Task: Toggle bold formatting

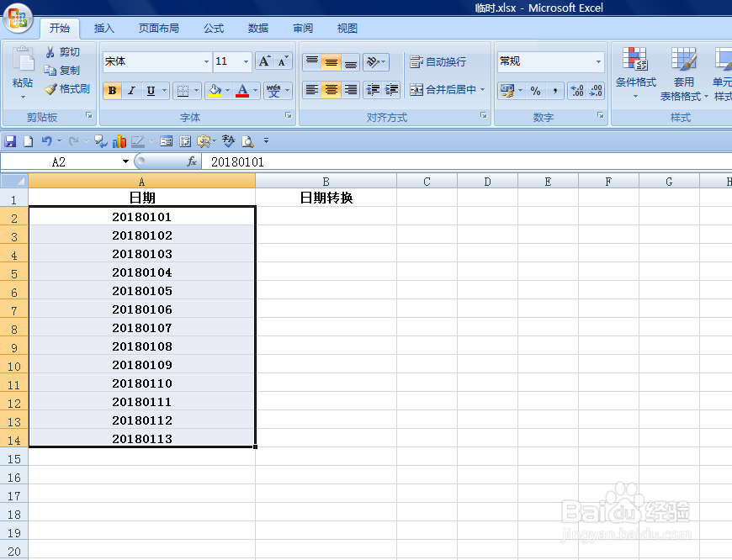Action: pyautogui.click(x=112, y=91)
